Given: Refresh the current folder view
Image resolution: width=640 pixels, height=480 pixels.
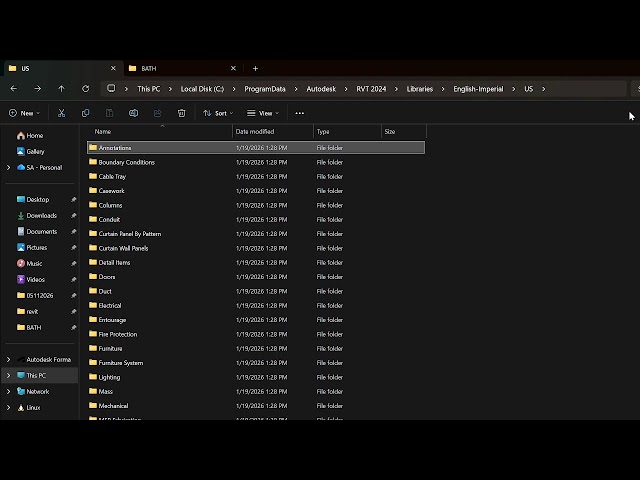Looking at the screenshot, I should 85,89.
